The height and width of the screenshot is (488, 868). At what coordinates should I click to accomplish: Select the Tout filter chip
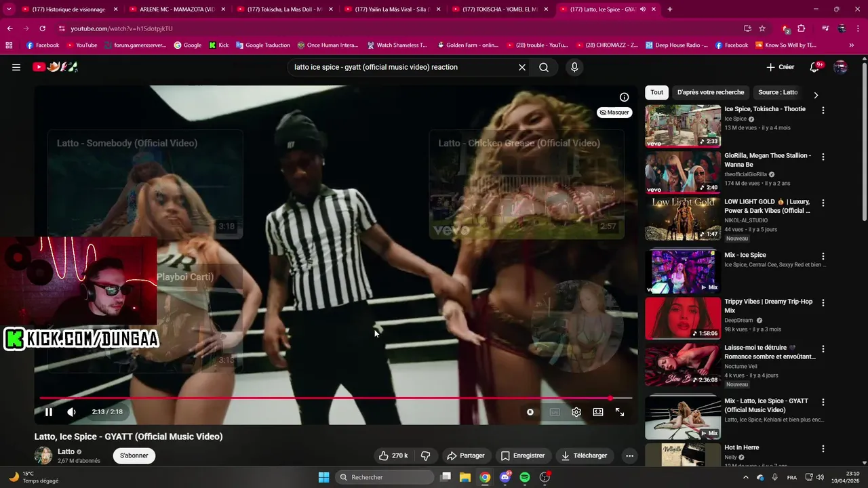[656, 92]
